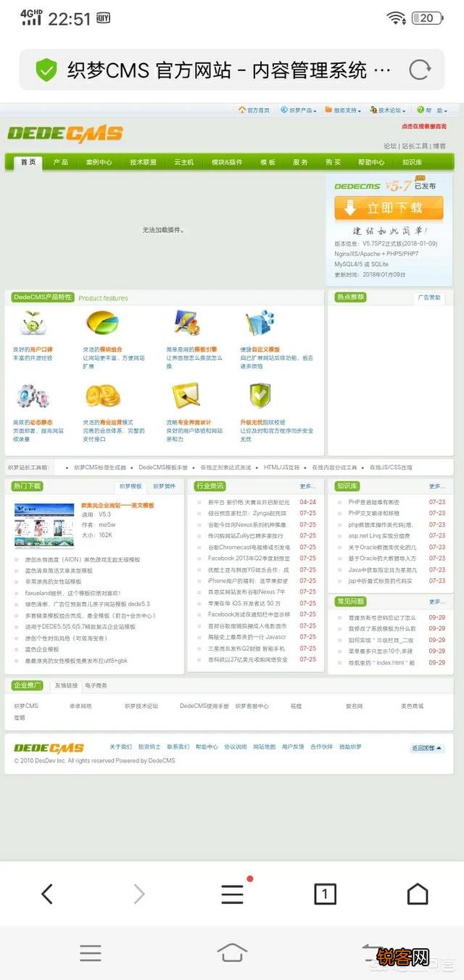Switch to the 织梦插件 tab
The height and width of the screenshot is (980, 464).
coord(165,486)
